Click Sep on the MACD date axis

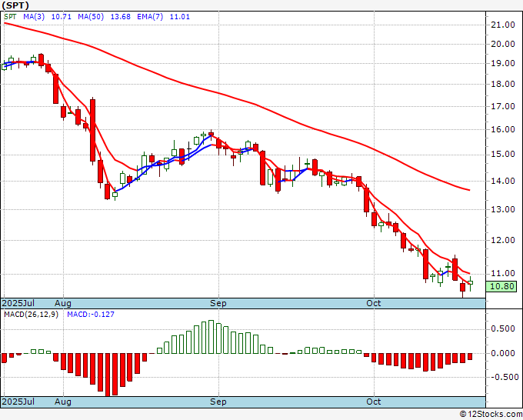(218, 402)
